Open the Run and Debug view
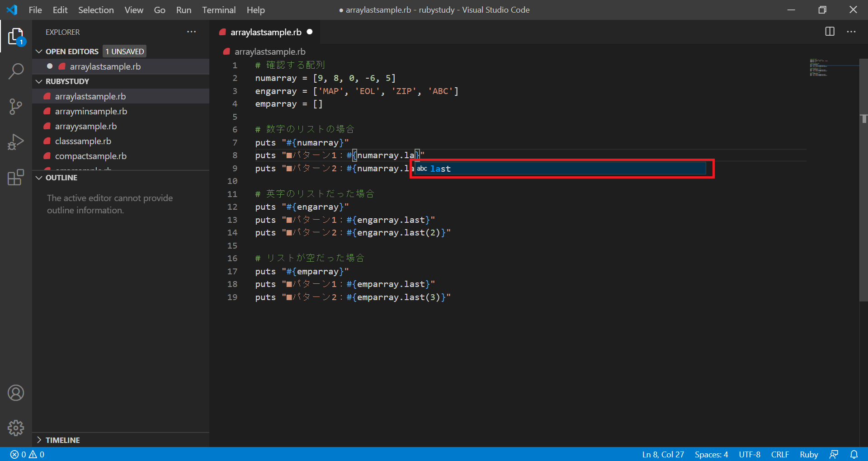868x461 pixels. coord(16,142)
